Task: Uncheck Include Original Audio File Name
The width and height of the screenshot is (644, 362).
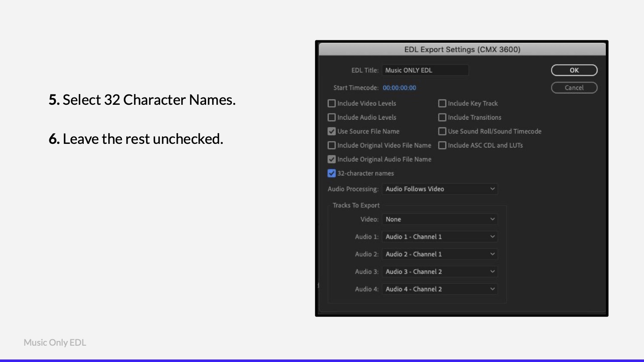Action: click(x=331, y=159)
